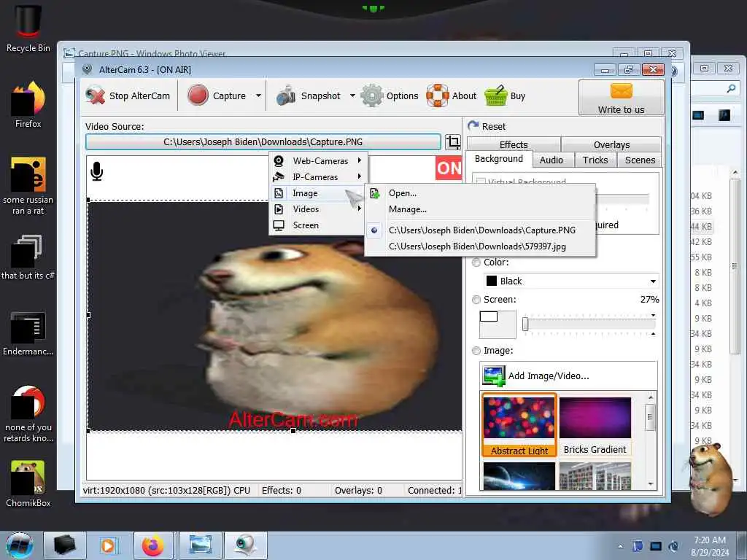Open the Audio tab

pos(551,160)
